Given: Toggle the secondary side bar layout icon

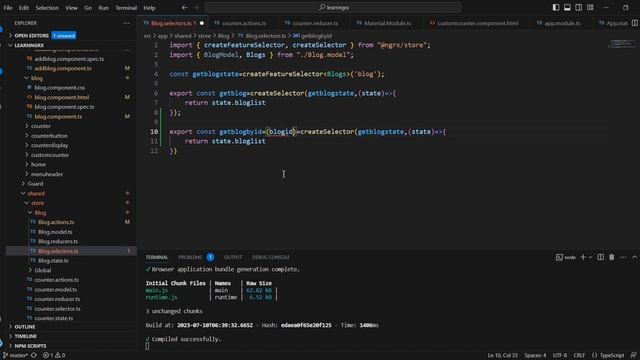Looking at the screenshot, I should click(x=579, y=7).
